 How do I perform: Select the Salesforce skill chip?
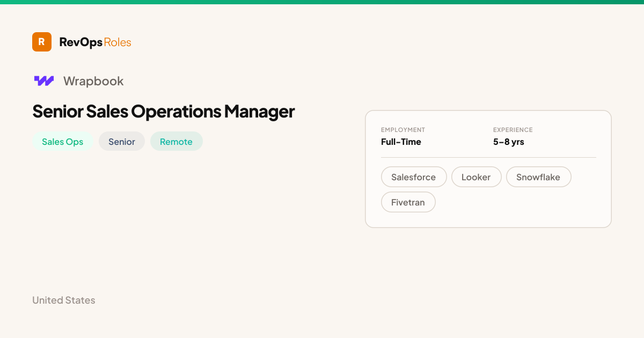[x=414, y=177]
